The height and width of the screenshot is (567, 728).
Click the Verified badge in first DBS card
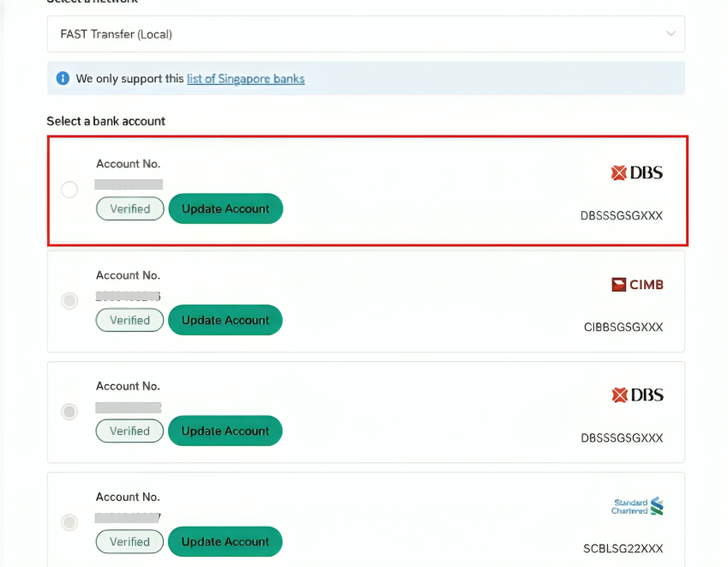tap(130, 208)
